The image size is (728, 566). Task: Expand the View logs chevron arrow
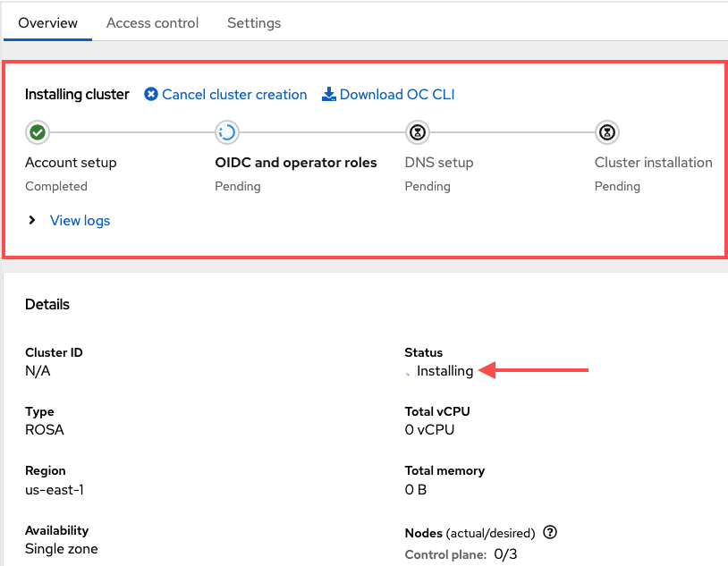32,220
